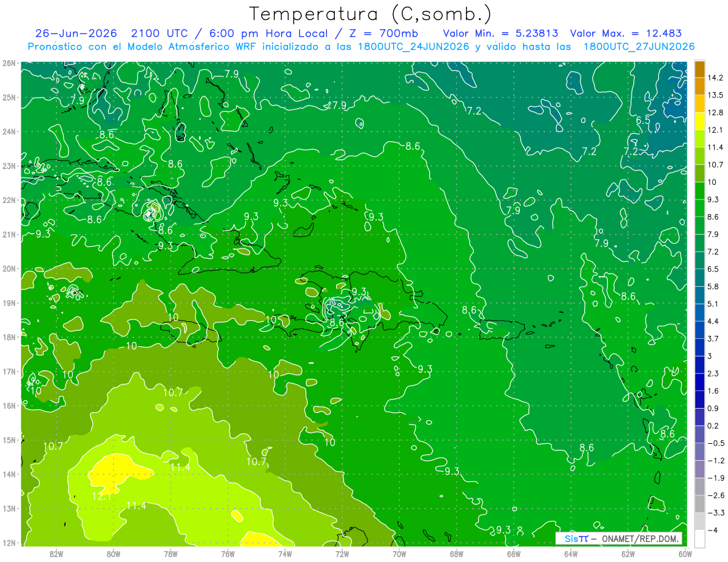The width and height of the screenshot is (728, 562).
Task: Click the 'Temperatura (C,somb.)' map title
Action: (370, 14)
